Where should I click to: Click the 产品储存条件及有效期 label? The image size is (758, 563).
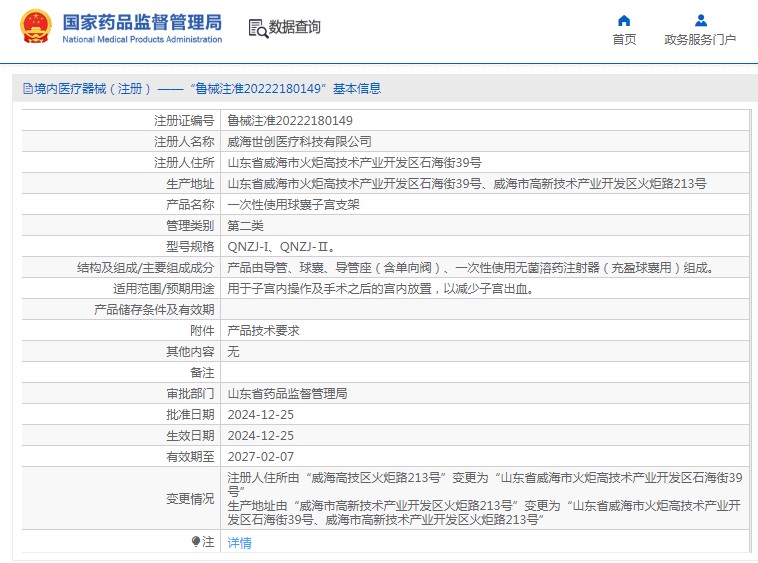pyautogui.click(x=154, y=310)
